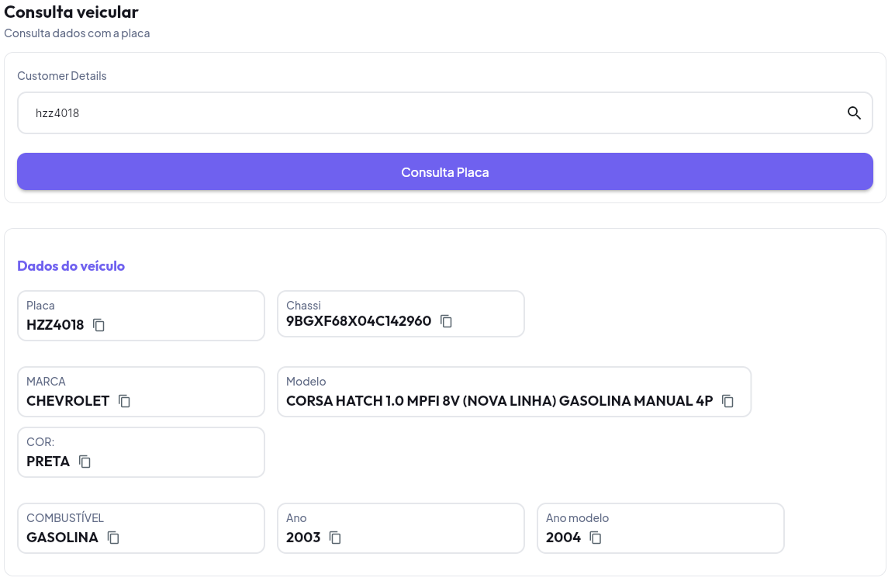
Task: Copy the Chassi number
Action: pos(446,321)
